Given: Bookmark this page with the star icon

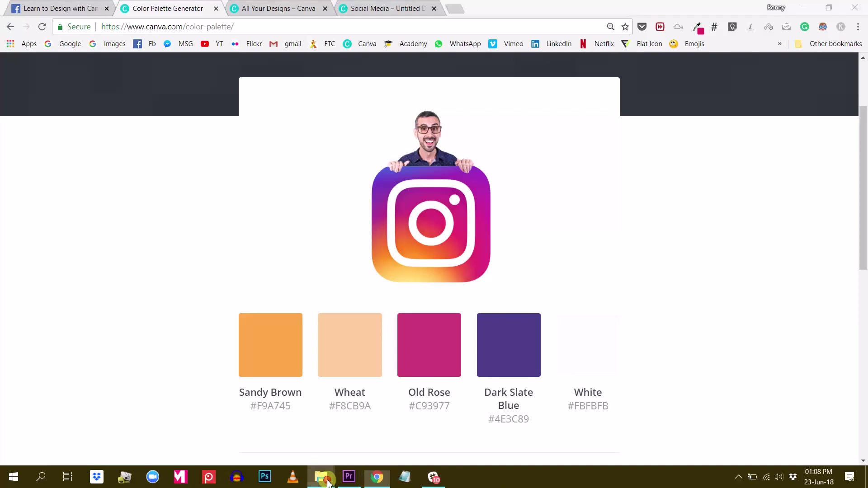Looking at the screenshot, I should (625, 27).
